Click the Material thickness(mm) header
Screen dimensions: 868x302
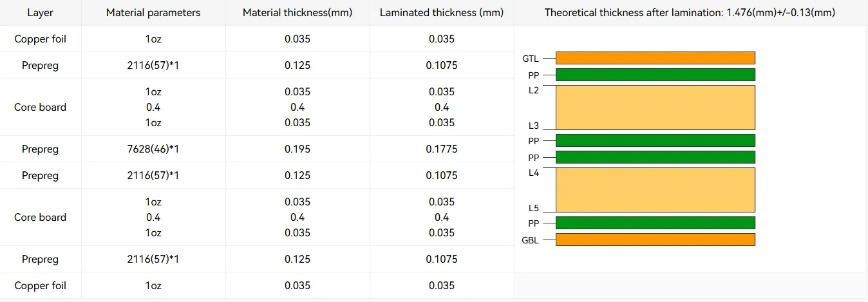297,12
